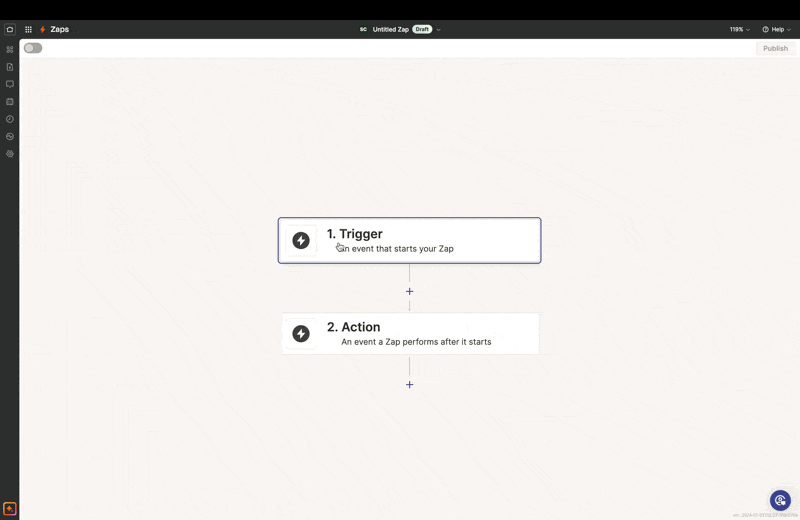Click the Action step lightning icon
800x520 pixels.
click(301, 334)
